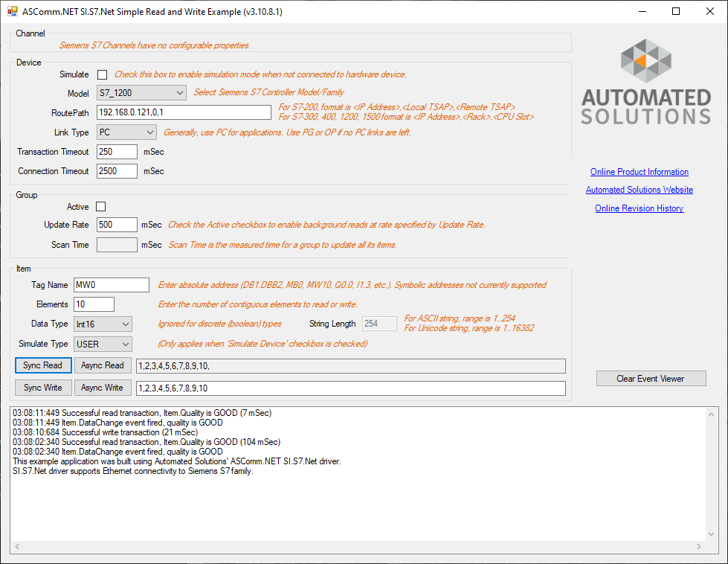
Task: Click the Tag Name field containing MW0
Action: [112, 285]
